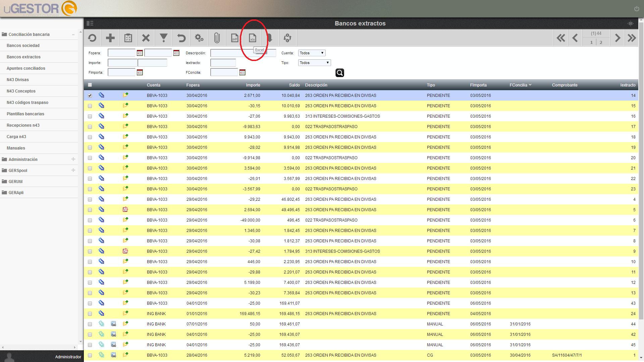The height and width of the screenshot is (362, 644).
Task: Open the gears settings toolbar icon
Action: [x=199, y=38]
